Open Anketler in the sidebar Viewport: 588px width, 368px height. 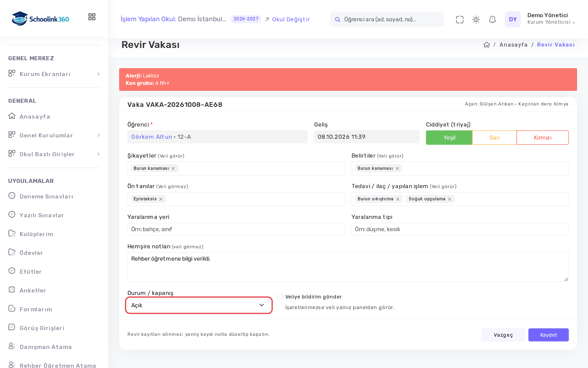tap(33, 290)
